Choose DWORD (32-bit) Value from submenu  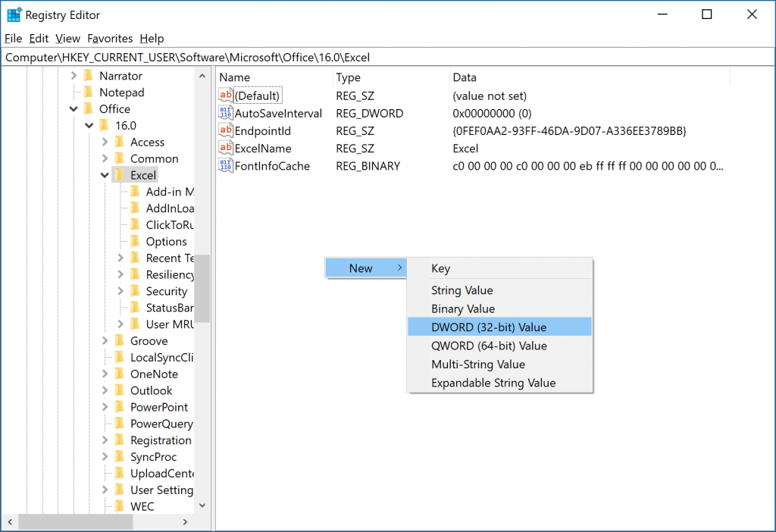click(499, 327)
